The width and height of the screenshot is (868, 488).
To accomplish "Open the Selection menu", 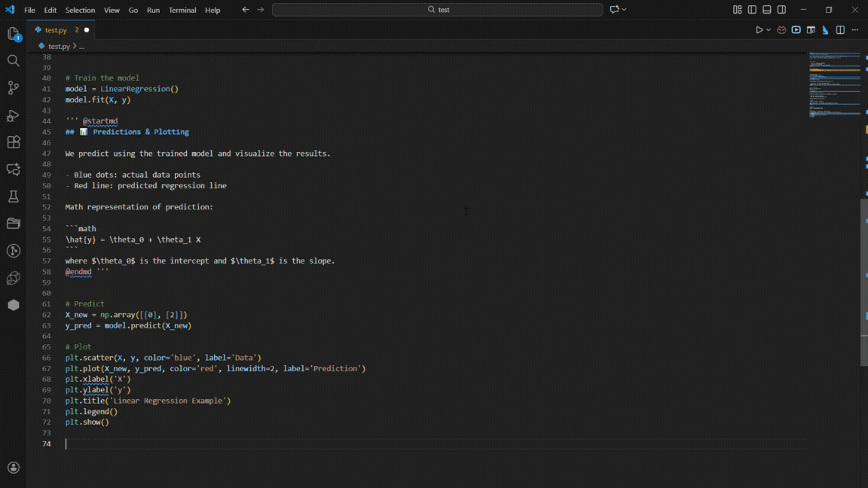I will [x=81, y=10].
